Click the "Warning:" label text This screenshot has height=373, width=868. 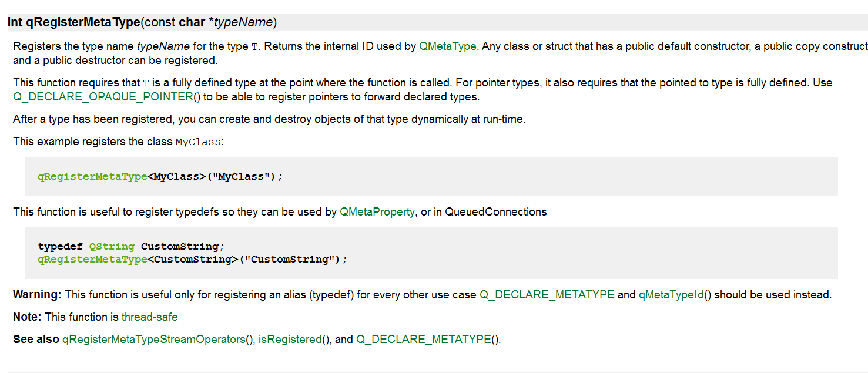coord(37,295)
